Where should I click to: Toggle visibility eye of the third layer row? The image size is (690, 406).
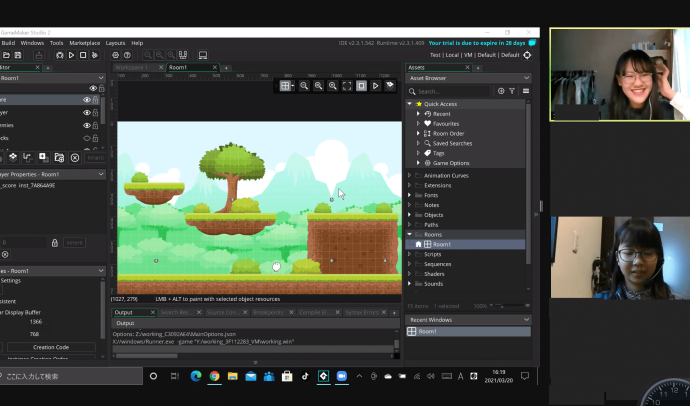click(87, 125)
